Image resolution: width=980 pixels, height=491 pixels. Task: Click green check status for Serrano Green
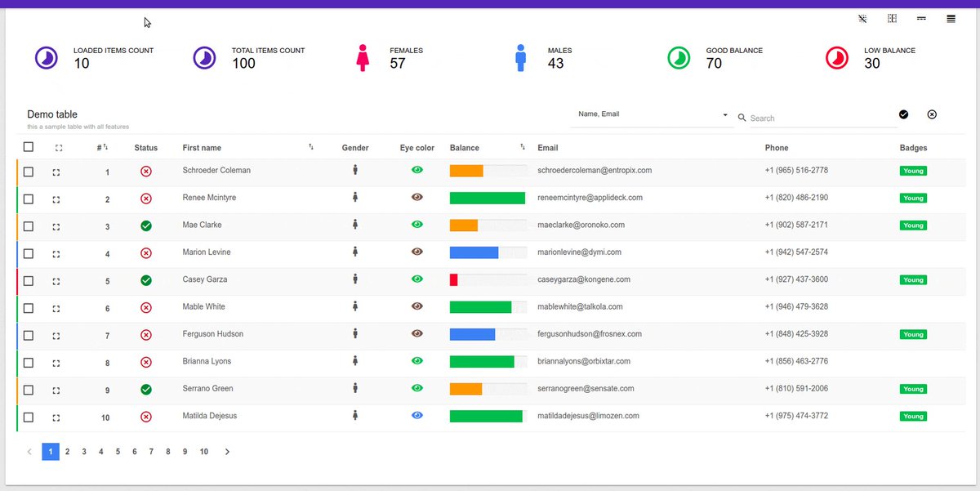pos(146,390)
